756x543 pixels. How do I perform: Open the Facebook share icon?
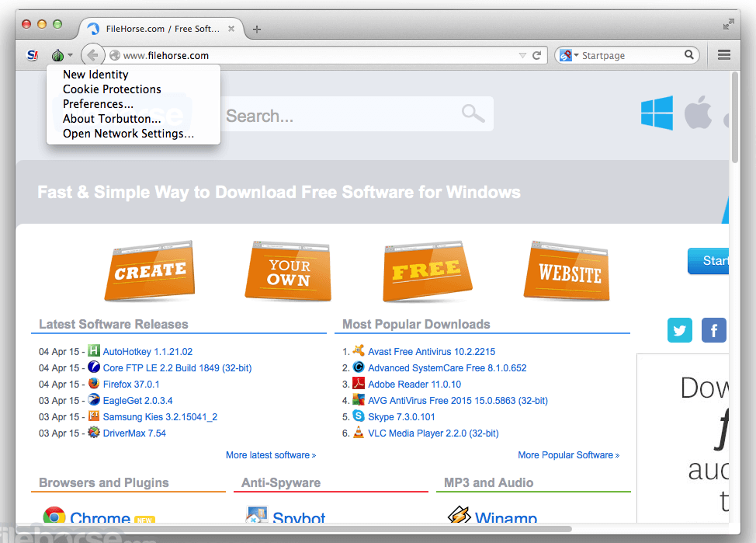pyautogui.click(x=713, y=330)
